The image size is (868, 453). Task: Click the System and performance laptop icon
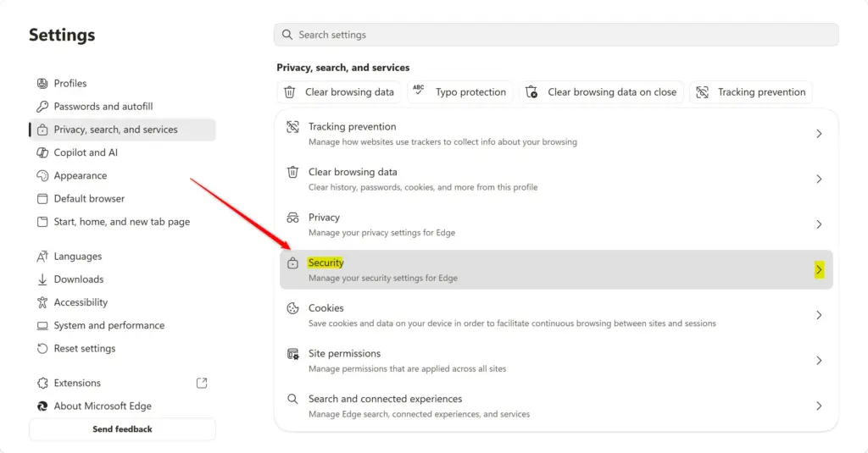pos(42,326)
